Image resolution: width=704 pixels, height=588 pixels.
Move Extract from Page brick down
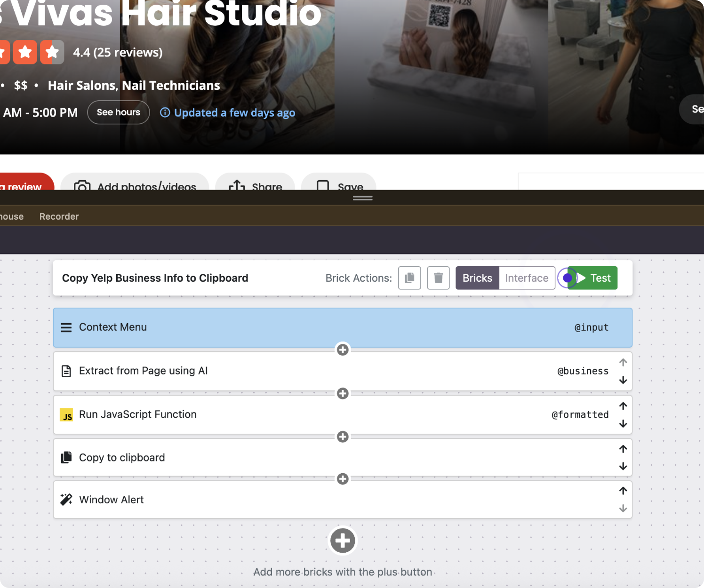(623, 380)
